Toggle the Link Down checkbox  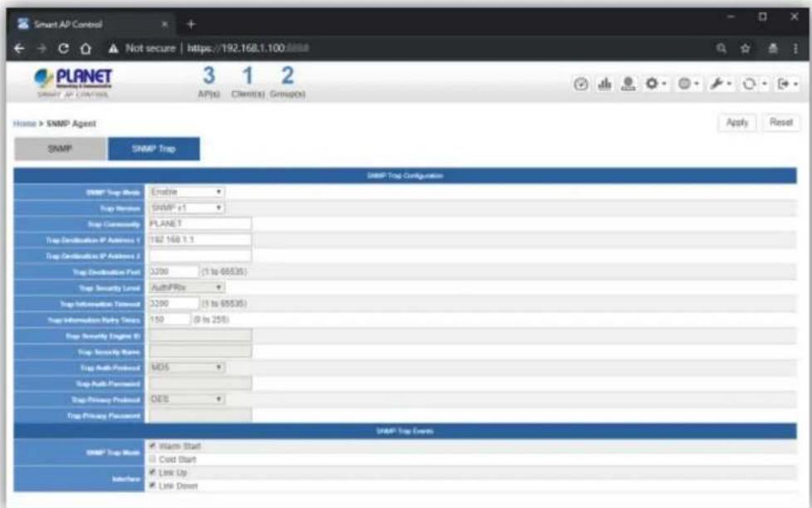coord(152,486)
